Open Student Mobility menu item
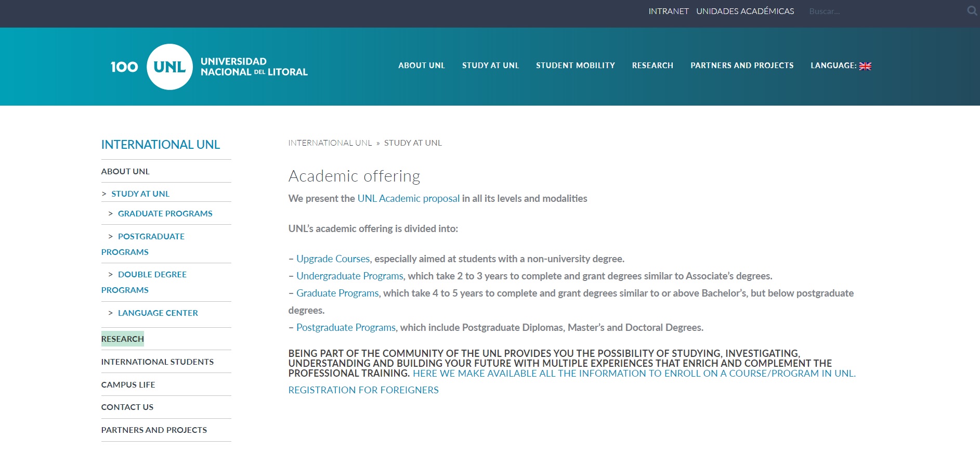The width and height of the screenshot is (980, 449). (575, 66)
